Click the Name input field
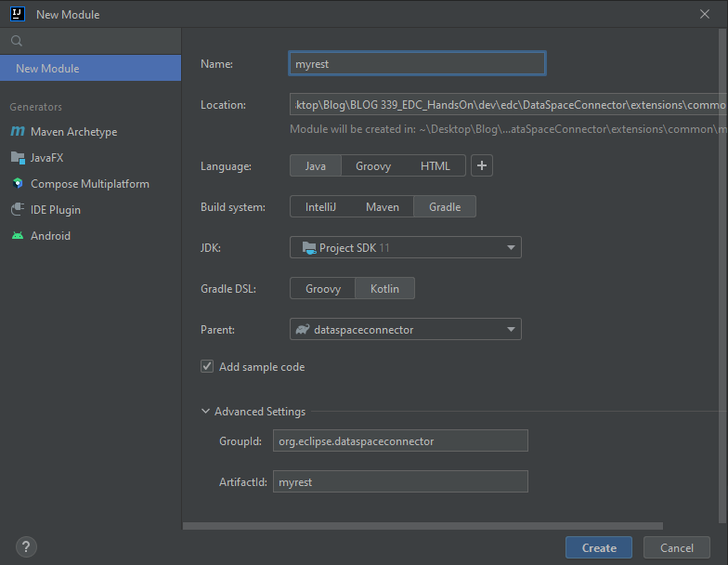728x565 pixels. 417,63
